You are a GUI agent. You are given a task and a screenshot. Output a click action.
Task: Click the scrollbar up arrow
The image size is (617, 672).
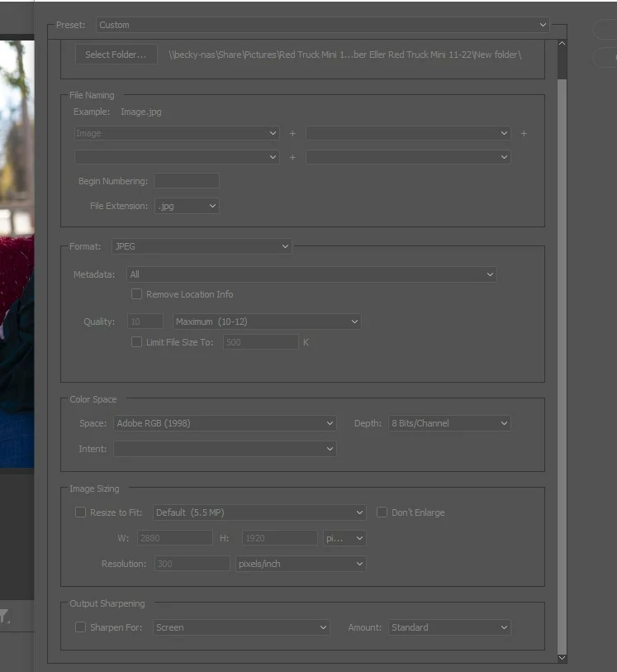point(562,43)
